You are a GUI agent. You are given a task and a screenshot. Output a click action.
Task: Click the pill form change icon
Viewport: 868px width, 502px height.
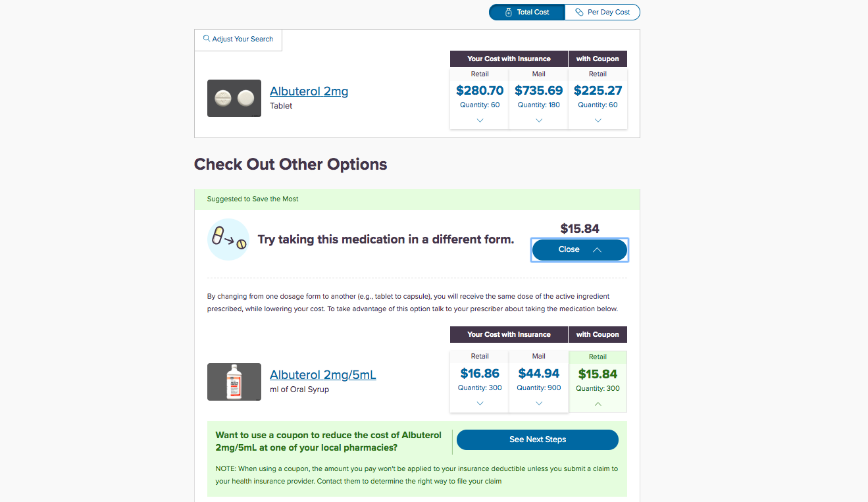pos(228,239)
